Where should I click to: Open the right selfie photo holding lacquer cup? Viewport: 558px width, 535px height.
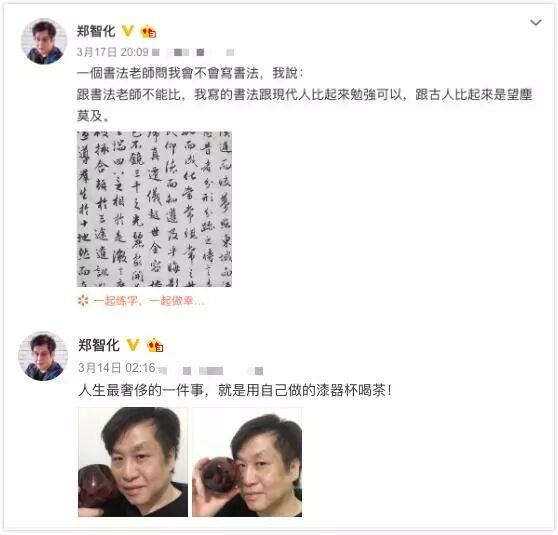(247, 462)
